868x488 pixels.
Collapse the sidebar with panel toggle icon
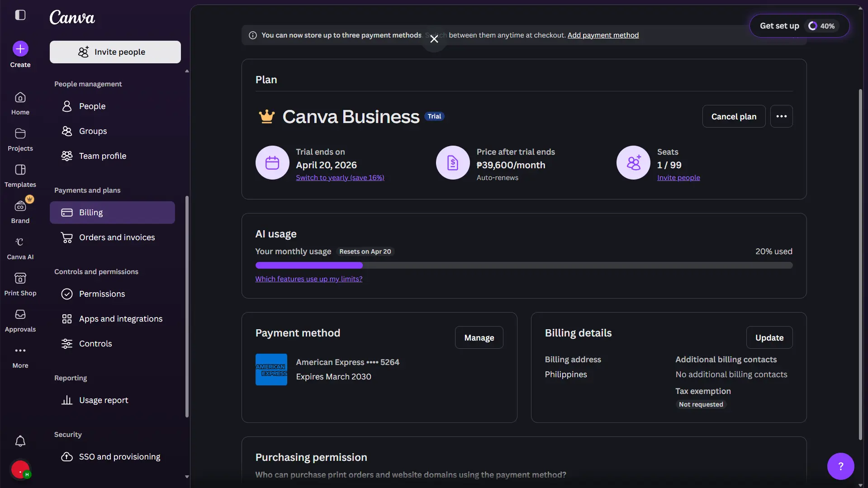tap(20, 15)
